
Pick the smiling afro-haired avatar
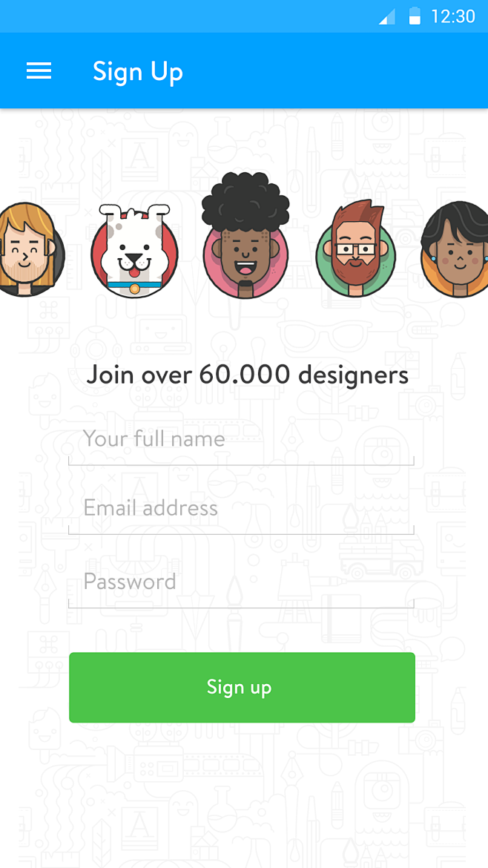(x=245, y=236)
